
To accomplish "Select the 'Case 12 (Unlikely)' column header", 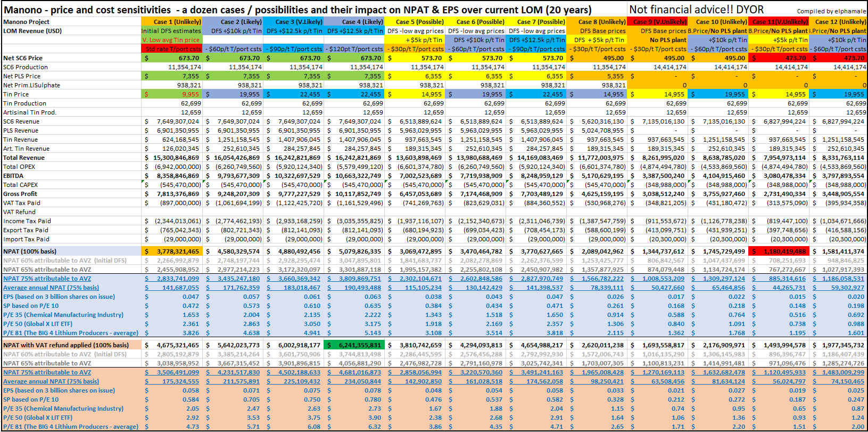I will (839, 22).
